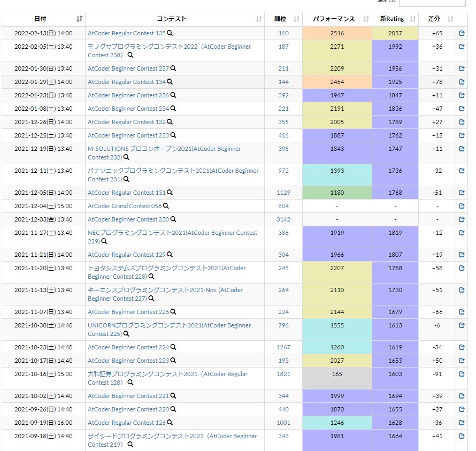Click share icon in AtCoder Grand Contest 056 row
The image size is (476, 451).
(462, 206)
